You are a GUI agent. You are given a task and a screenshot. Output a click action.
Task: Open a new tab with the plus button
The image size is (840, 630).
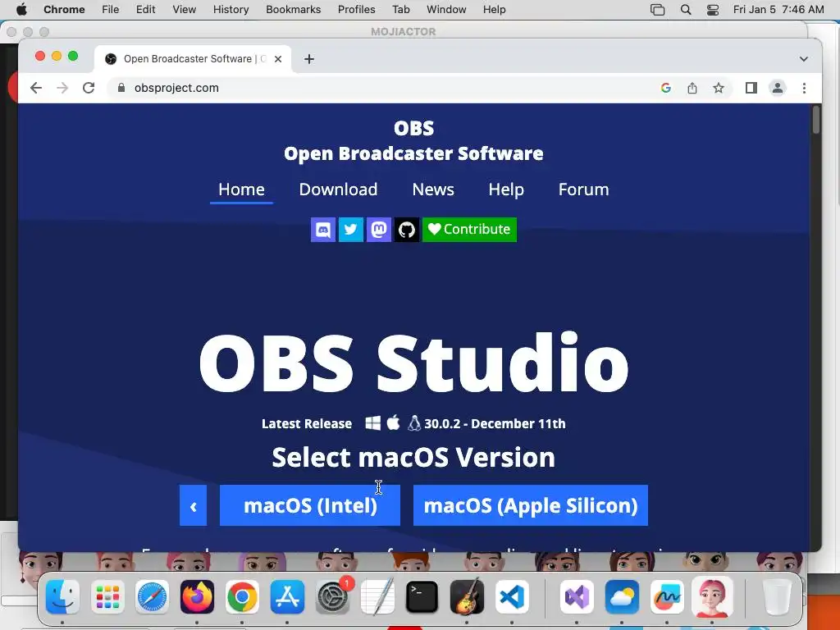309,59
